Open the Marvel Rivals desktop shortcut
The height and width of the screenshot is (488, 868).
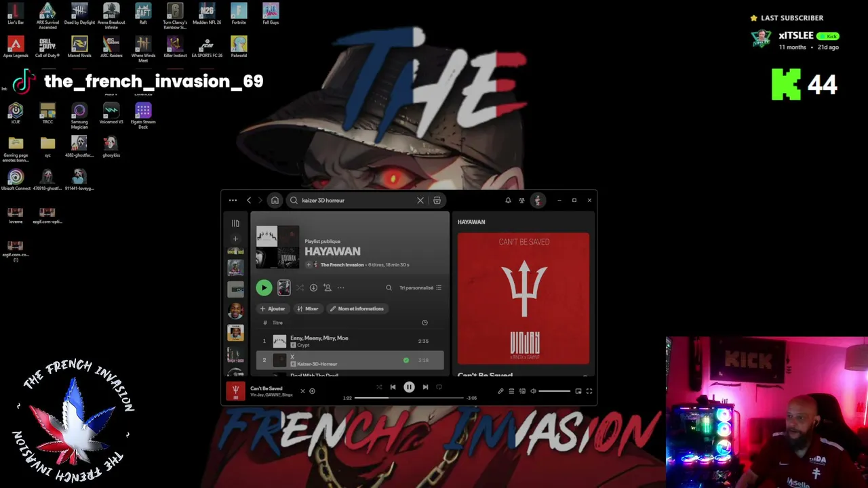tap(79, 47)
